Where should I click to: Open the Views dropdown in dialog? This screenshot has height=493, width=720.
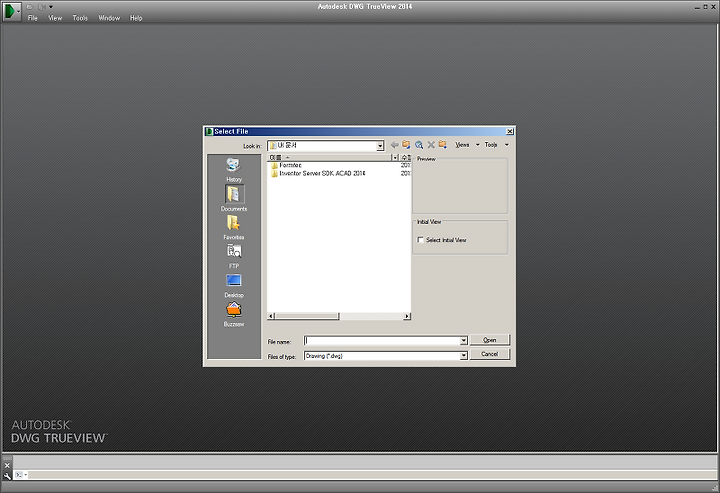pyautogui.click(x=467, y=145)
